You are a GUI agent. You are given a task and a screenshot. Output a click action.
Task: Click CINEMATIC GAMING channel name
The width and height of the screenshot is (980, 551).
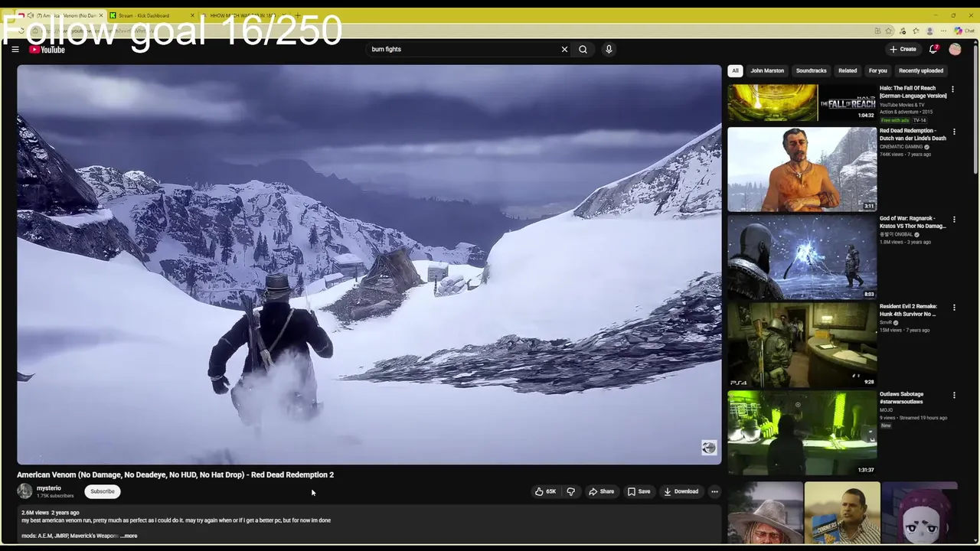[901, 147]
